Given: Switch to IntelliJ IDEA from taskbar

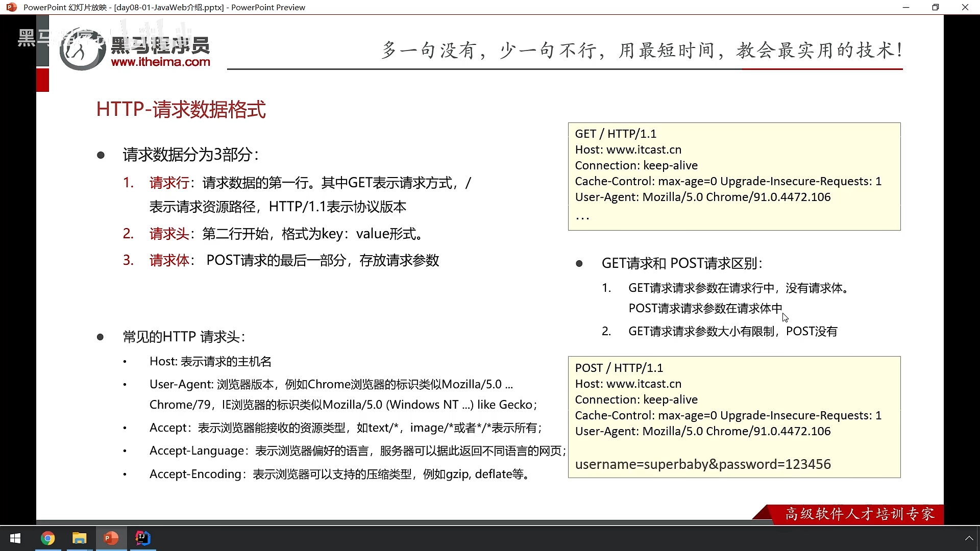Looking at the screenshot, I should coord(143,538).
